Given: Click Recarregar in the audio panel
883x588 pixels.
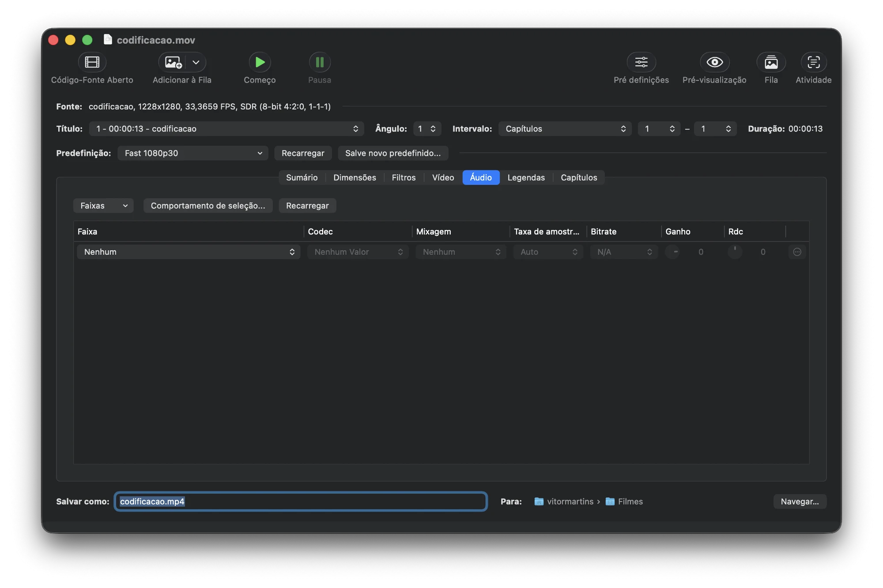Looking at the screenshot, I should click(x=307, y=206).
